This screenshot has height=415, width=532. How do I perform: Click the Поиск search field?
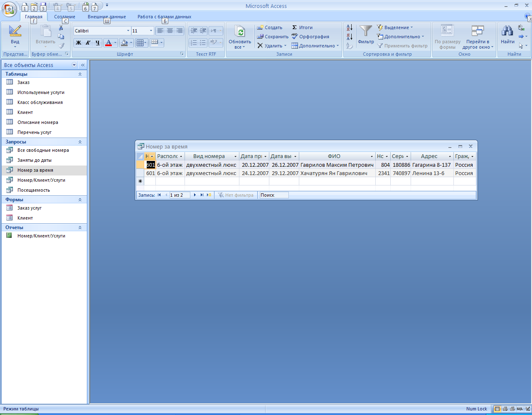(x=274, y=195)
